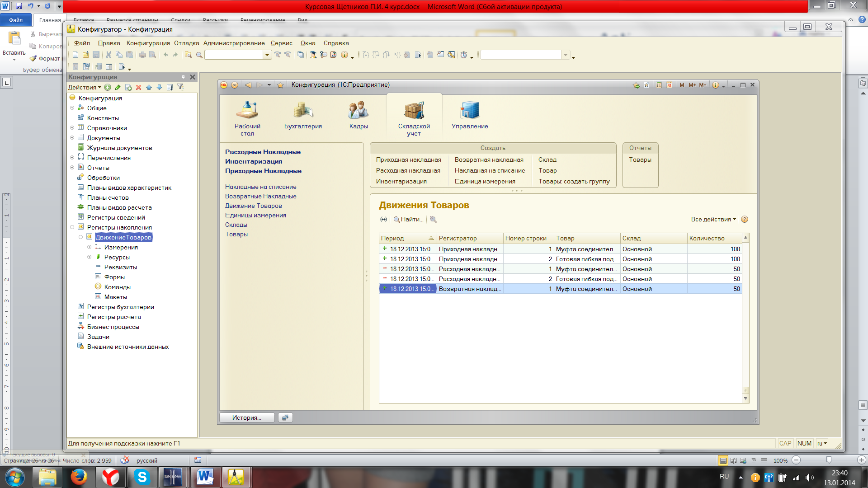
Task: Click the help question mark near Все действия
Action: 745,219
